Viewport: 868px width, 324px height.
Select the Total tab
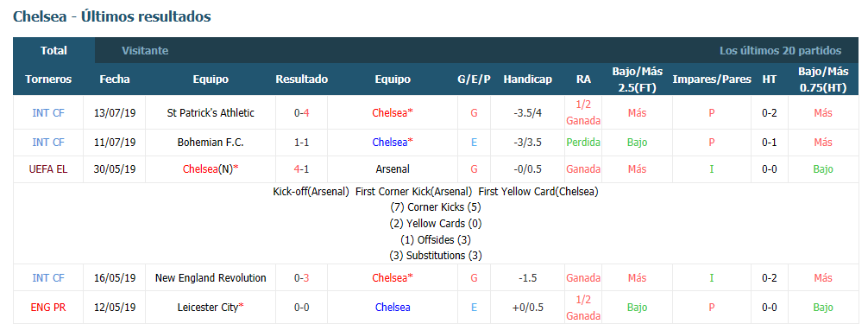(x=53, y=50)
